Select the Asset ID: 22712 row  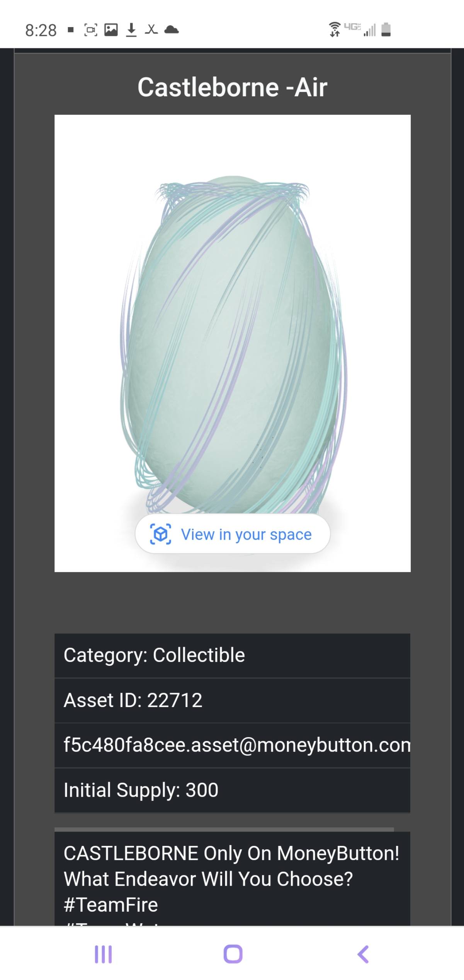pyautogui.click(x=232, y=700)
